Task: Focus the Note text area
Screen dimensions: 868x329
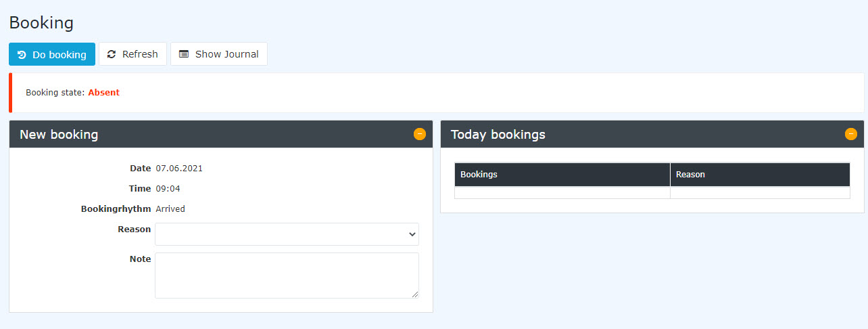Action: [x=287, y=276]
